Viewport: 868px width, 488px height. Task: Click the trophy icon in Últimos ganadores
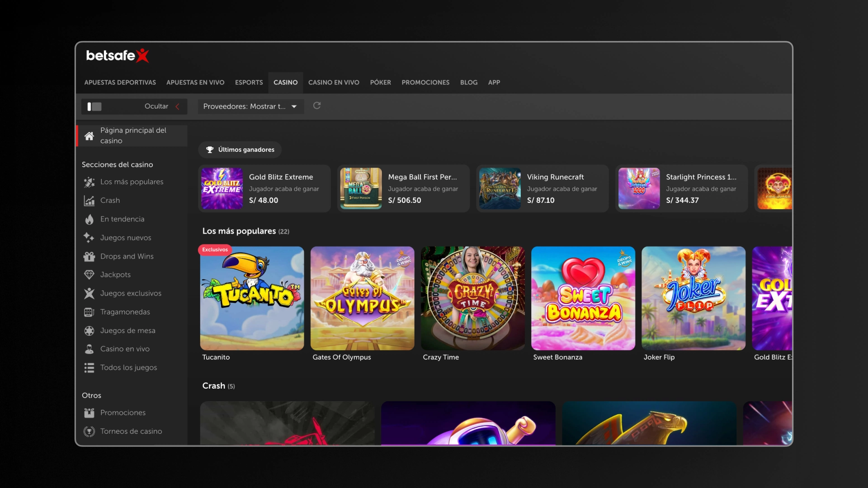tap(210, 150)
